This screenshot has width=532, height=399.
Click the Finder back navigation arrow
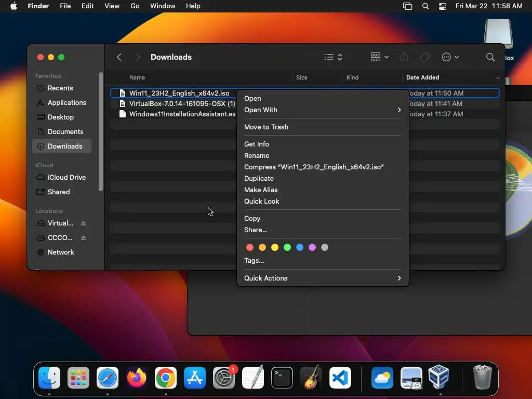[119, 57]
